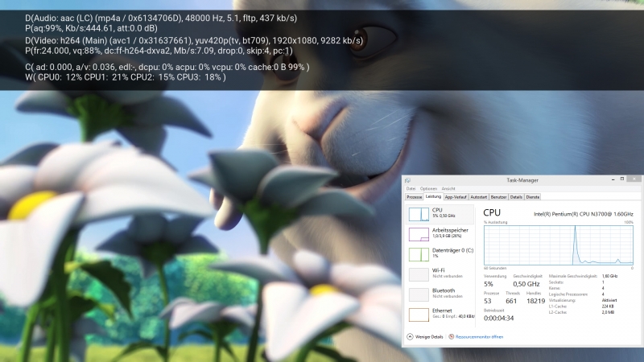This screenshot has width=644, height=362.
Task: Select the Leistung tab
Action: 433,196
